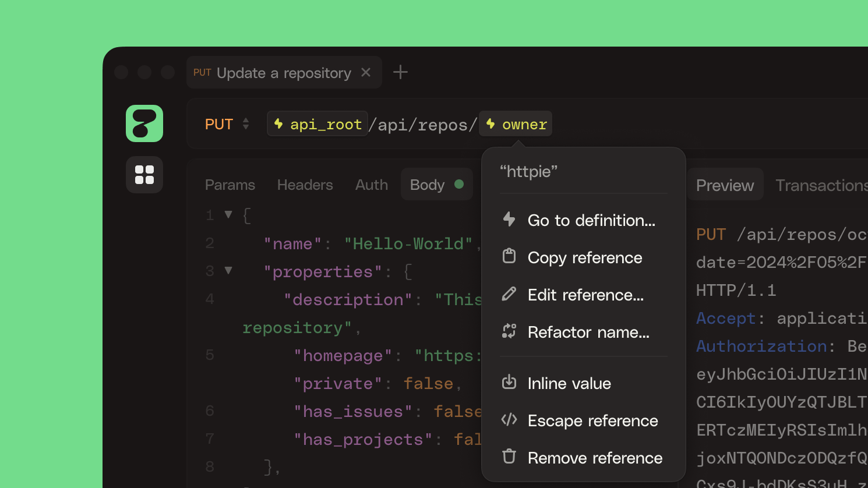Collapse the properties object on line 3

[228, 271]
